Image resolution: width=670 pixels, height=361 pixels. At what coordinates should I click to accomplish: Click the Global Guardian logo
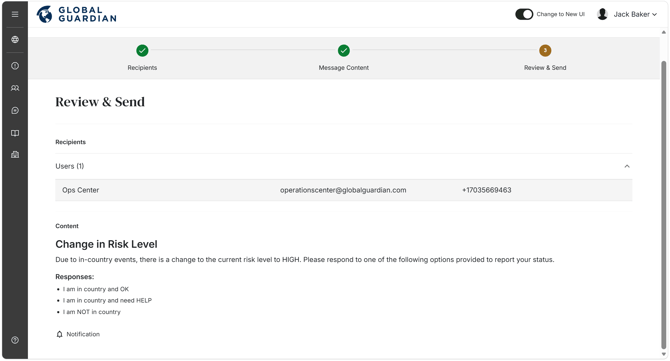pos(76,14)
